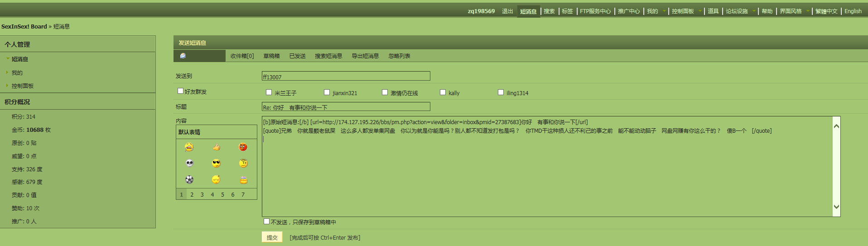868x246 pixels.
Task: Open the 草稿箱 drafts tab
Action: pyautogui.click(x=271, y=56)
